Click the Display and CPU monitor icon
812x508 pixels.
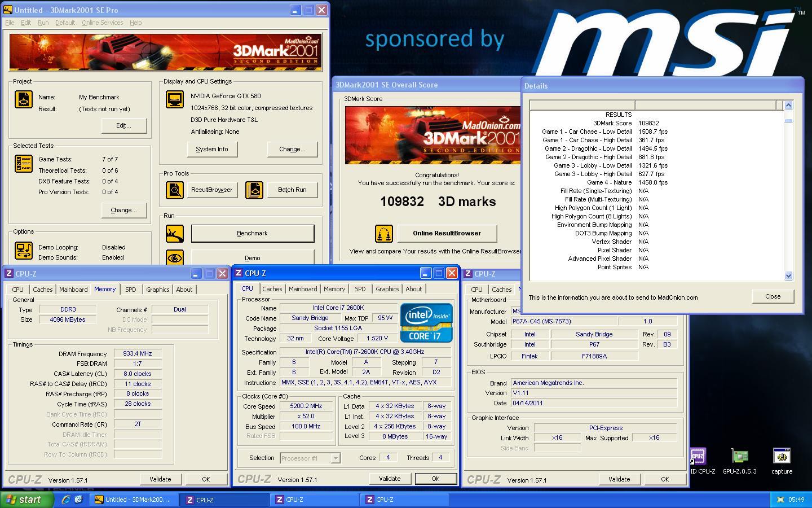pos(175,99)
